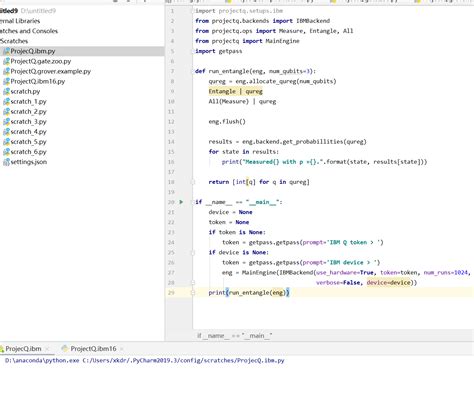Image resolution: width=474 pixels, height=405 pixels.
Task: Select scratch_2.py file
Action: tap(28, 111)
